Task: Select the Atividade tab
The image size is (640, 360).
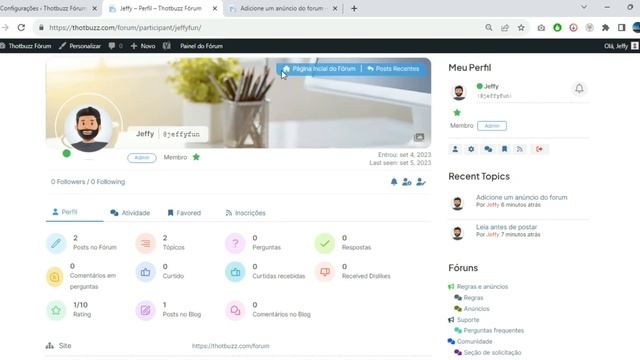Action: [130, 213]
